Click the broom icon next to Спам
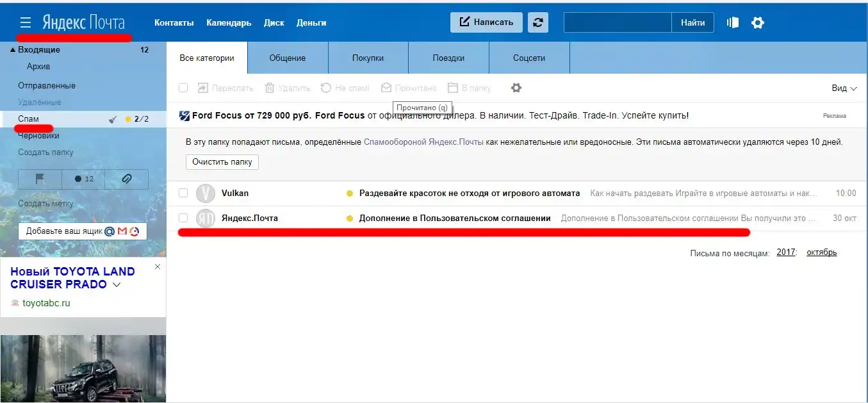Image resolution: width=868 pixels, height=403 pixels. [113, 119]
